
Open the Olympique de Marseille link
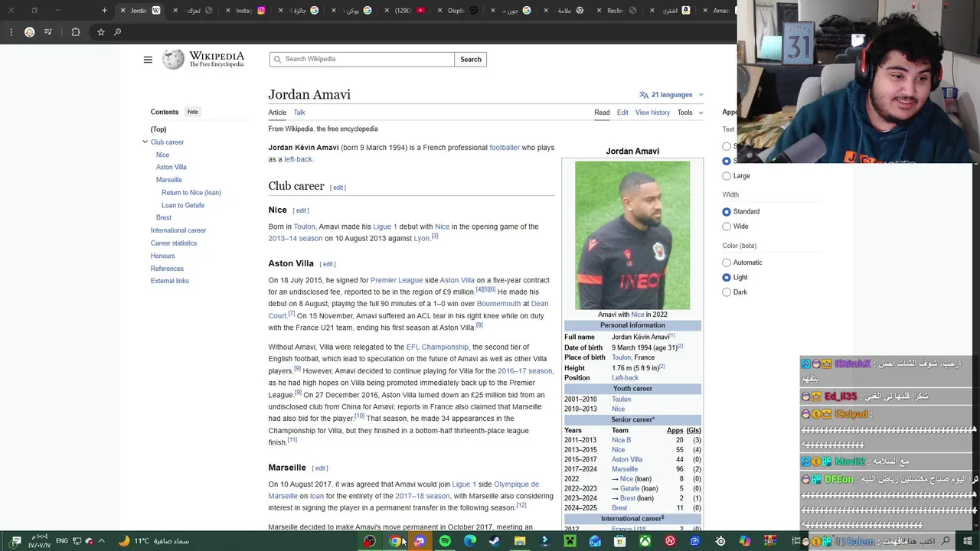403,490
